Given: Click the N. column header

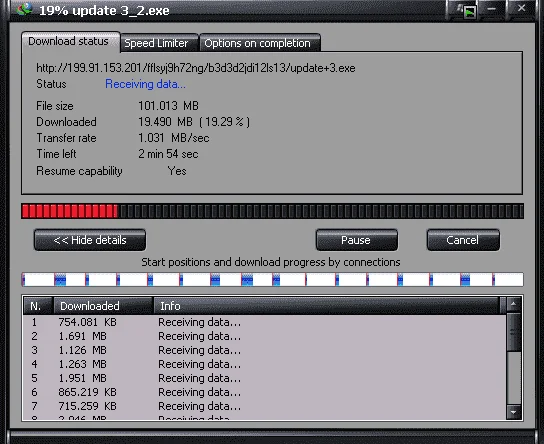Looking at the screenshot, I should [38, 306].
